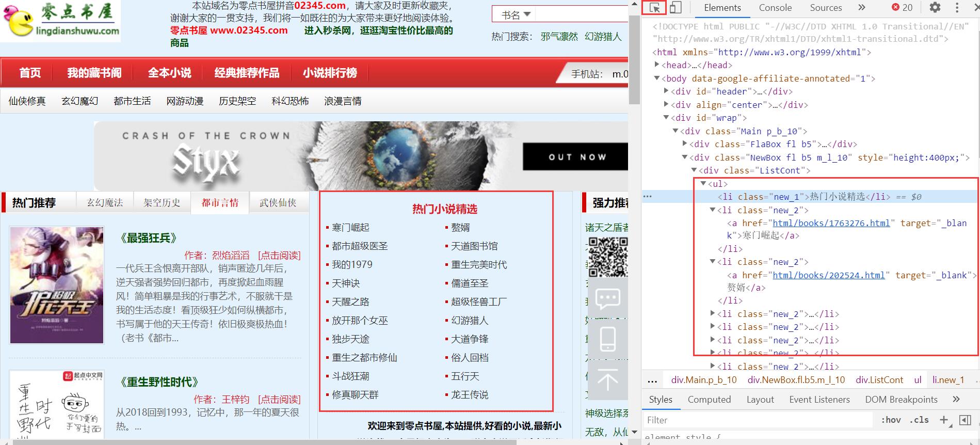This screenshot has width=980, height=445.
Task: Open the Computed styles tab
Action: coord(709,399)
